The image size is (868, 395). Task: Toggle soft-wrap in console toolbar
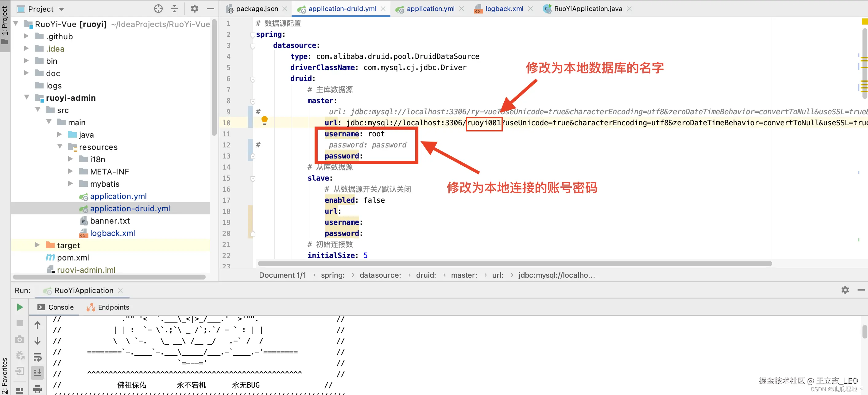(37, 357)
